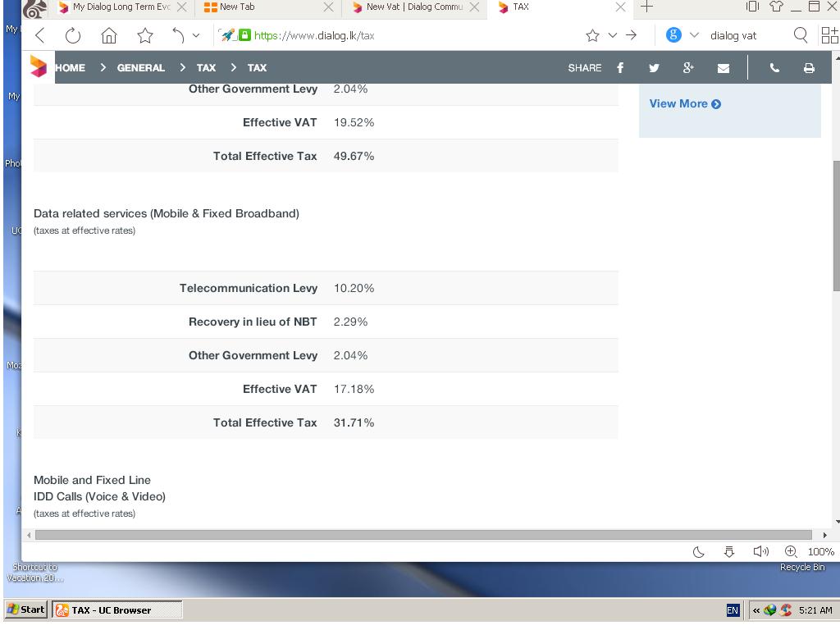Click the EN language indicator in taskbar
This screenshot has width=840, height=630.
pos(733,610)
